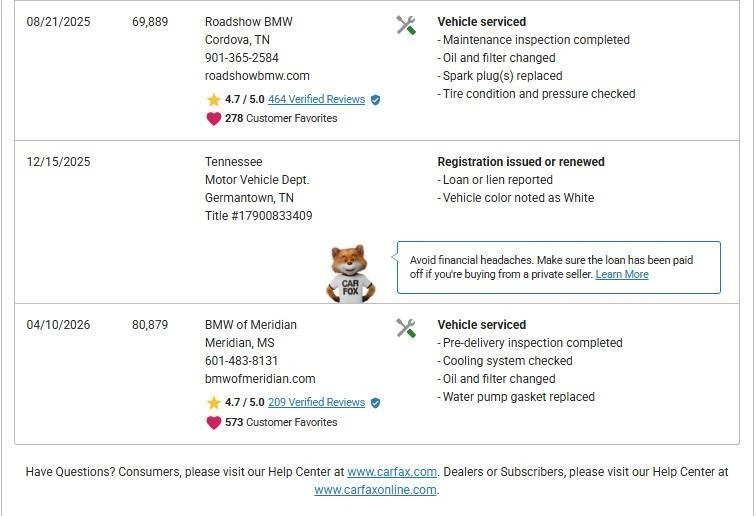Image resolution: width=756 pixels, height=516 pixels.
Task: Click the gold star for BMW of Meridian rating
Action: tap(213, 403)
